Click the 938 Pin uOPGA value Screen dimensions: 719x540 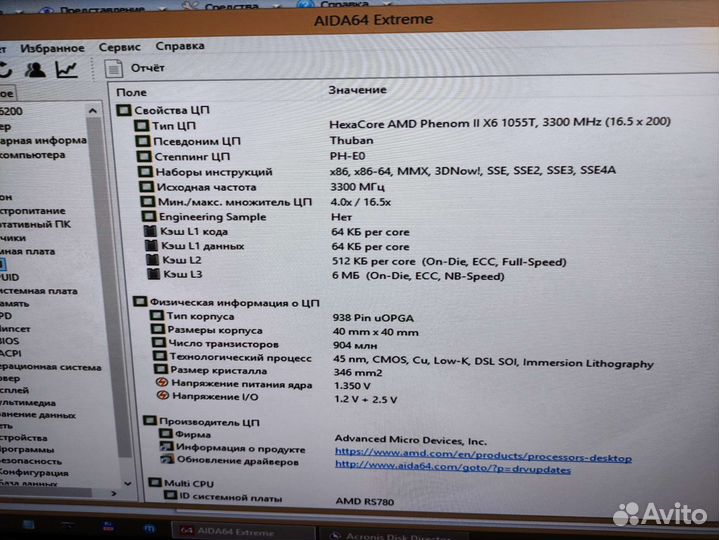point(373,318)
